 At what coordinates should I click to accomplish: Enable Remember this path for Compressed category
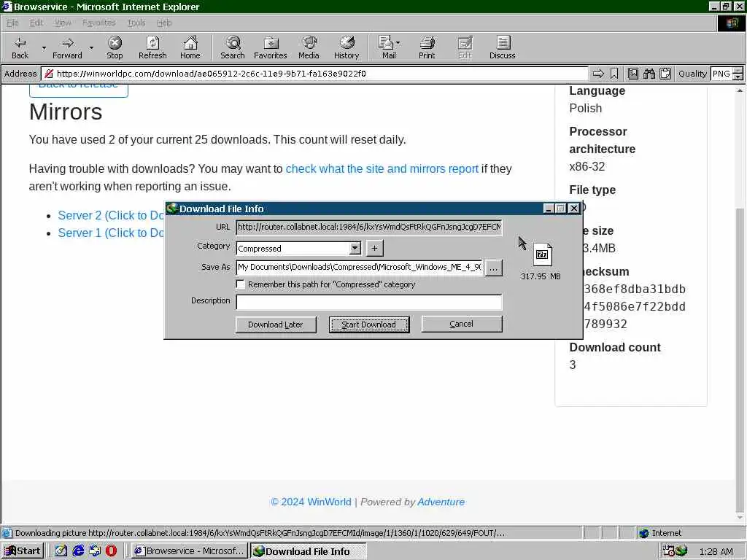241,284
